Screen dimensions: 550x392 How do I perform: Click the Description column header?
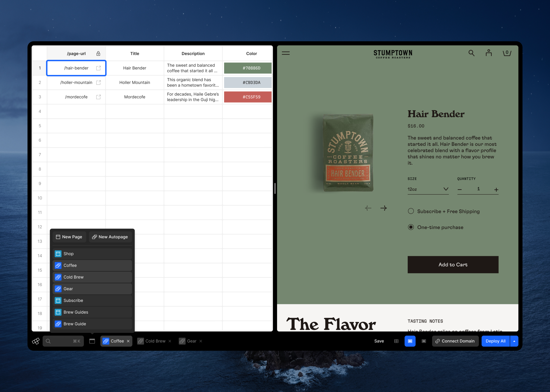click(193, 54)
